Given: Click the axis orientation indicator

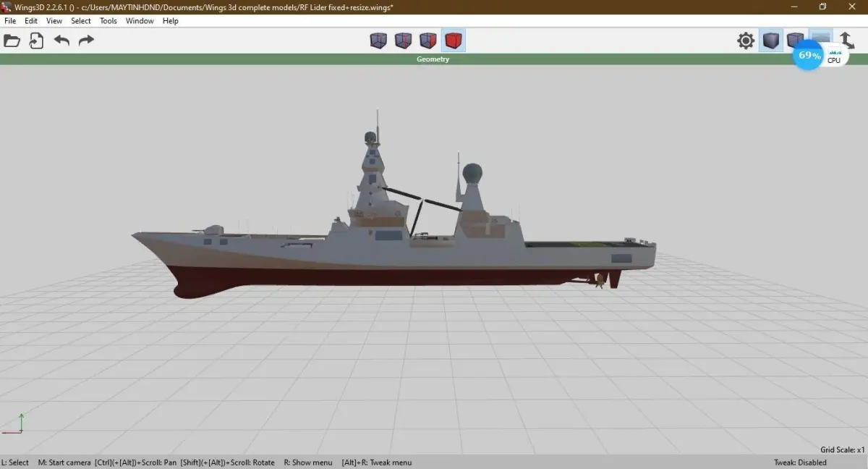Looking at the screenshot, I should click(13, 423).
